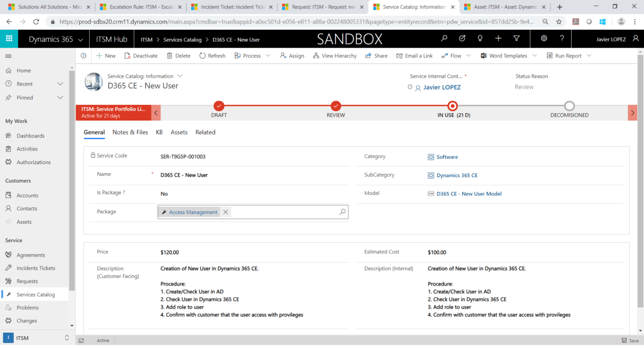Click the Share command
This screenshot has height=348, width=644.
[377, 56]
